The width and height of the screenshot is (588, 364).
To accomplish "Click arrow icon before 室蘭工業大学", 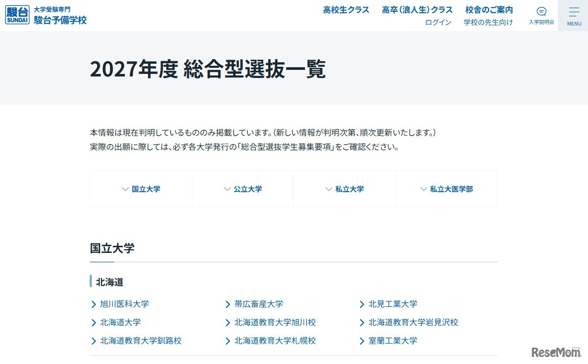I will point(362,341).
